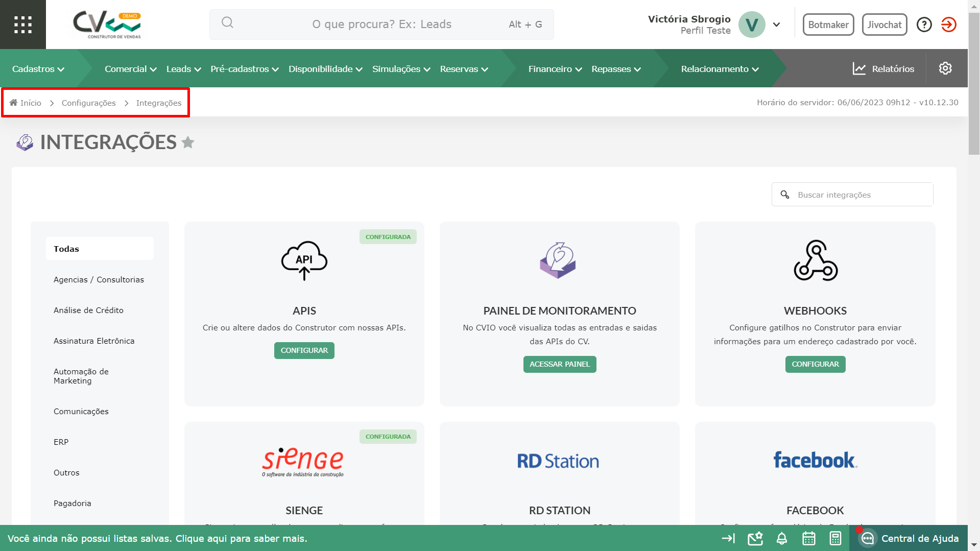Expand the Relacionamento menu

(720, 69)
